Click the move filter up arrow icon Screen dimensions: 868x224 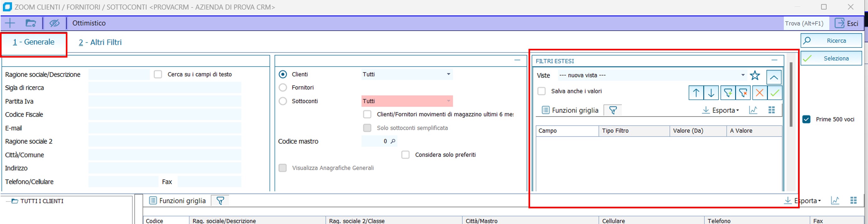click(x=696, y=93)
